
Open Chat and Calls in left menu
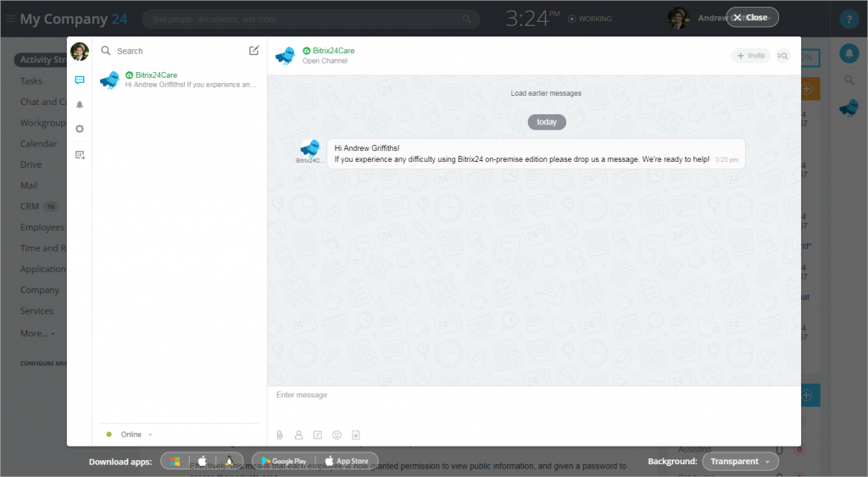coord(43,102)
